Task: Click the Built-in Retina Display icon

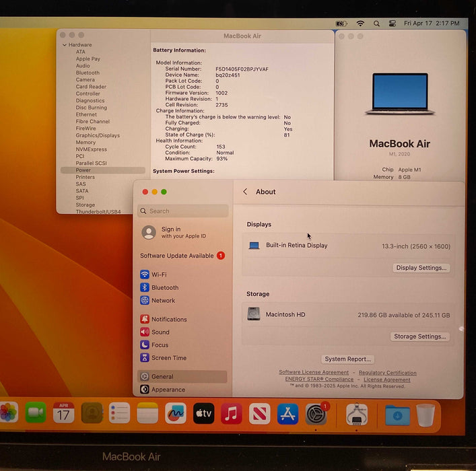Action: click(254, 246)
